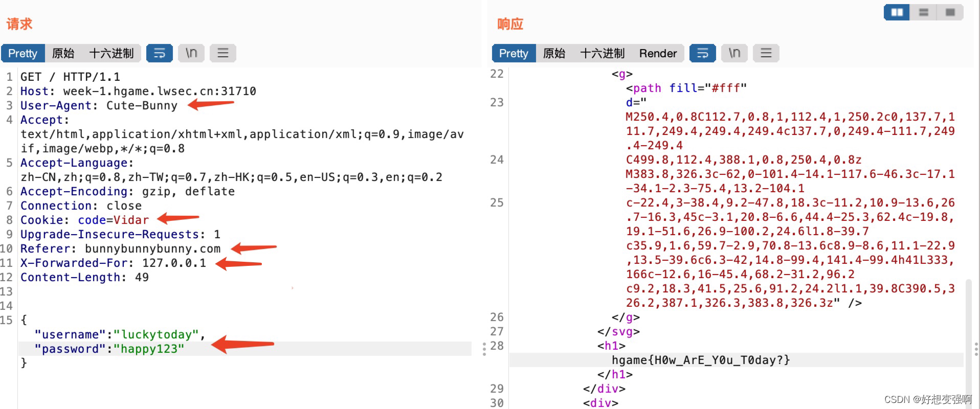Toggle word wrap icon in request panel
980x409 pixels.
(160, 53)
